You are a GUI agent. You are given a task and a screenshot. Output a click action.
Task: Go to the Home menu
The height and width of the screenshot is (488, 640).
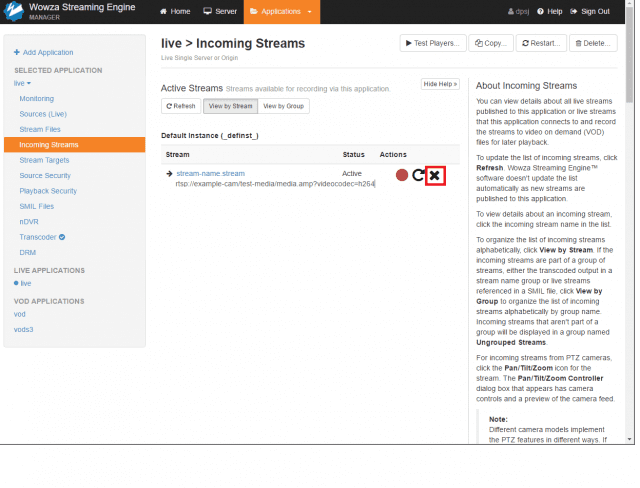pos(175,11)
